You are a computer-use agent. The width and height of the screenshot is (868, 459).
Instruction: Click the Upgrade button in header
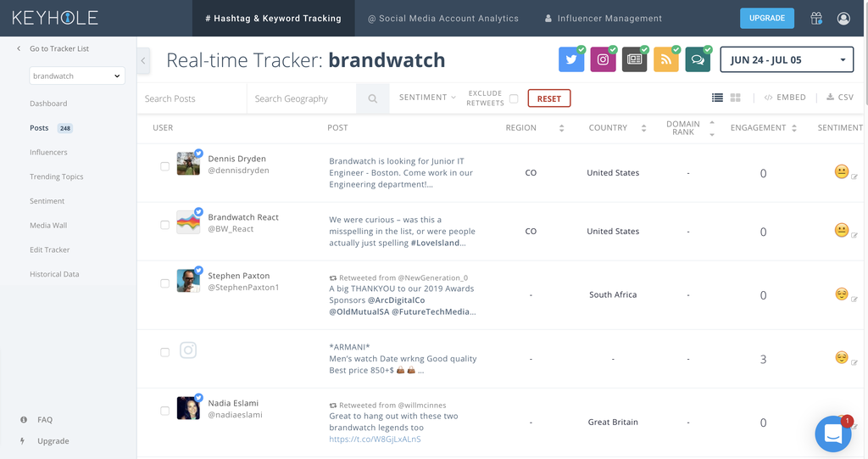click(x=767, y=18)
